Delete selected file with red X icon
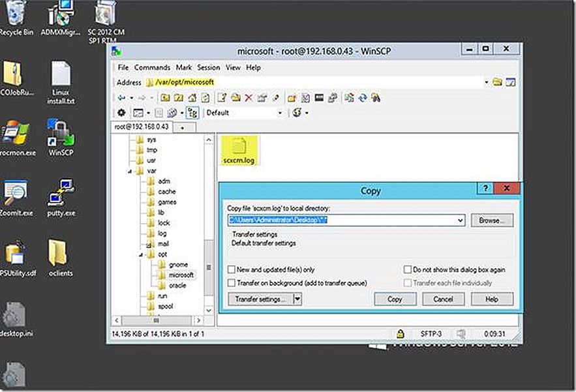Screen dimensions: 576x392 pos(249,98)
